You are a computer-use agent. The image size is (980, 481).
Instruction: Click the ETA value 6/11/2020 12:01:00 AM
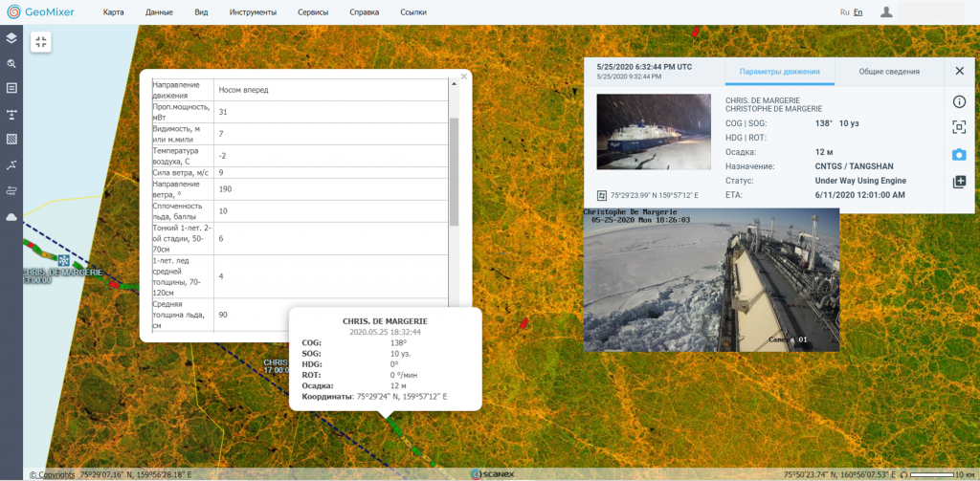(858, 195)
